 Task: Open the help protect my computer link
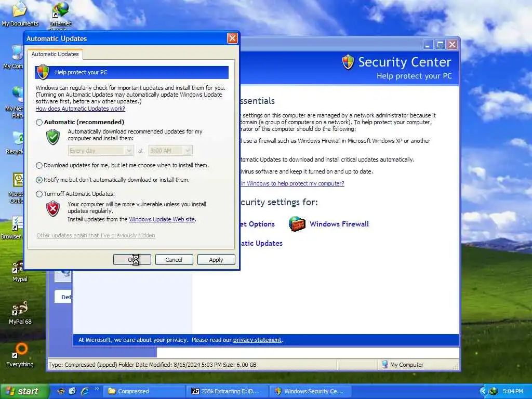point(292,183)
